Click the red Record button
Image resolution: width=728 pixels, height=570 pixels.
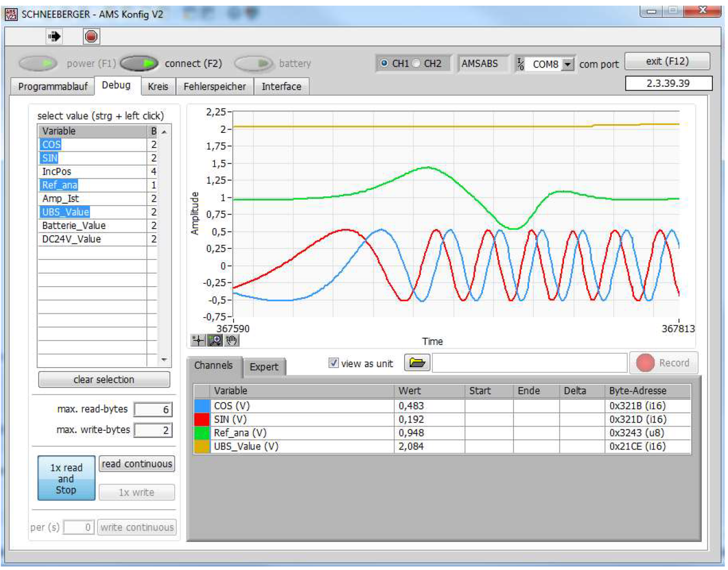click(x=663, y=363)
